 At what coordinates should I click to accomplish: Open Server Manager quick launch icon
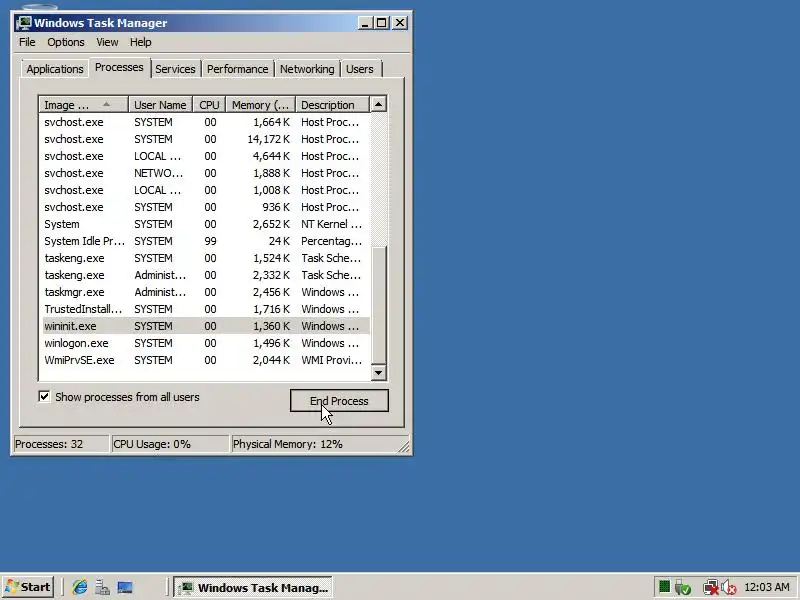[x=102, y=587]
